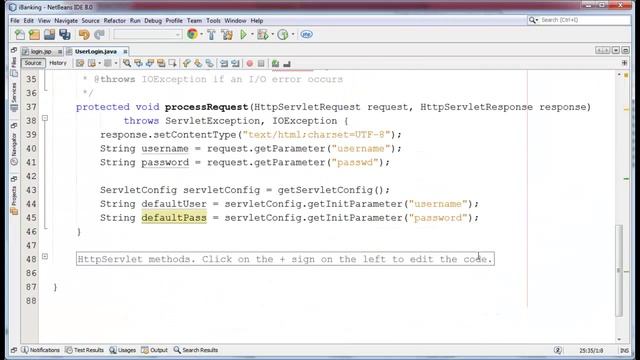Close the UserLogin.java tab
Viewport: 640px width, 360px height.
pyautogui.click(x=125, y=51)
